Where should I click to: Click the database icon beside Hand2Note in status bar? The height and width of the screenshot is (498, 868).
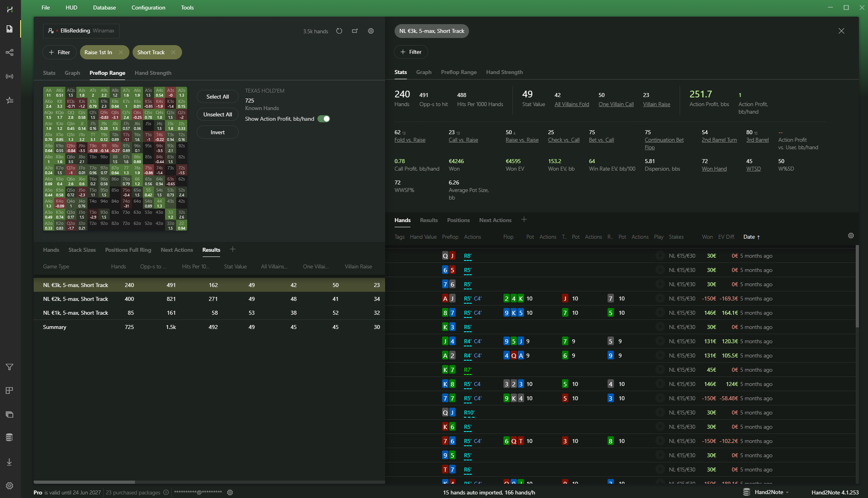click(x=746, y=492)
